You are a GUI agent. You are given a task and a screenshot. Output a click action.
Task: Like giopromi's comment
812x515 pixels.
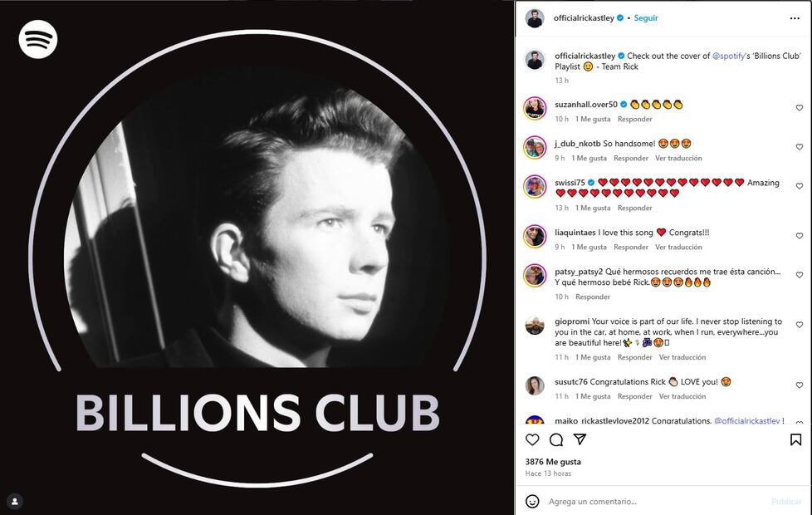tap(800, 325)
